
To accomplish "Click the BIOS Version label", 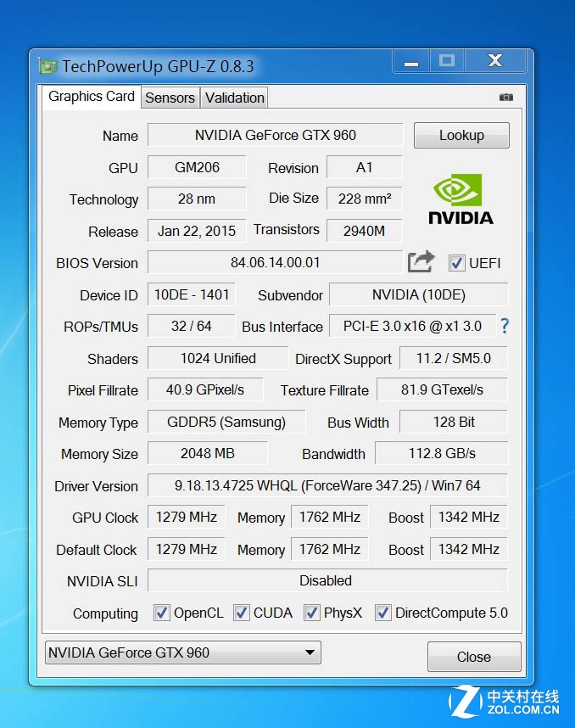I will [x=97, y=263].
